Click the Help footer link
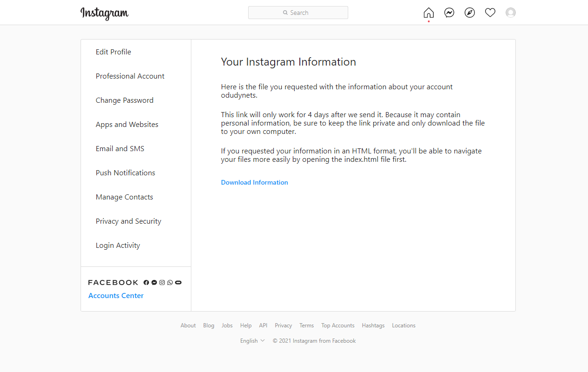Image resolution: width=588 pixels, height=372 pixels. pos(246,325)
